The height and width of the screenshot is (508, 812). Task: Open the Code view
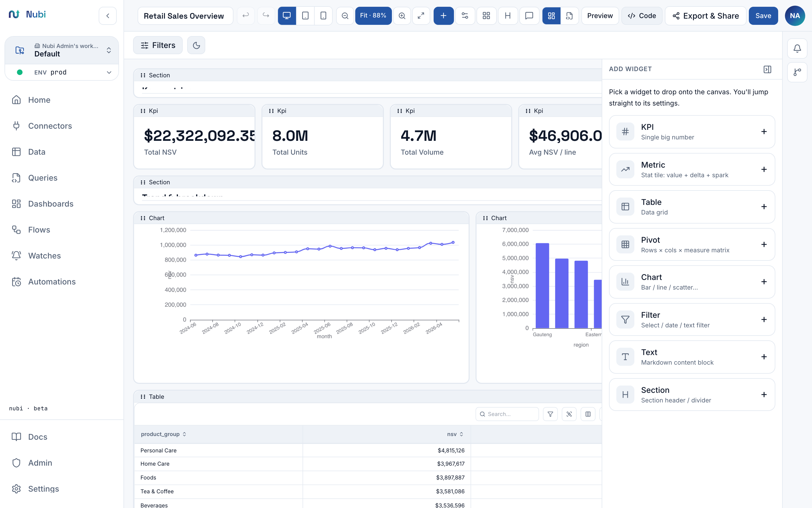click(642, 16)
